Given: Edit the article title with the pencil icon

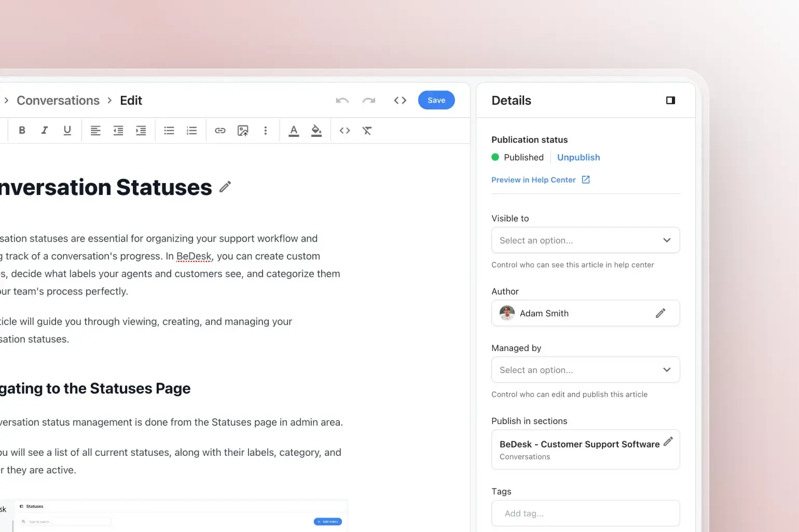Looking at the screenshot, I should pyautogui.click(x=225, y=187).
